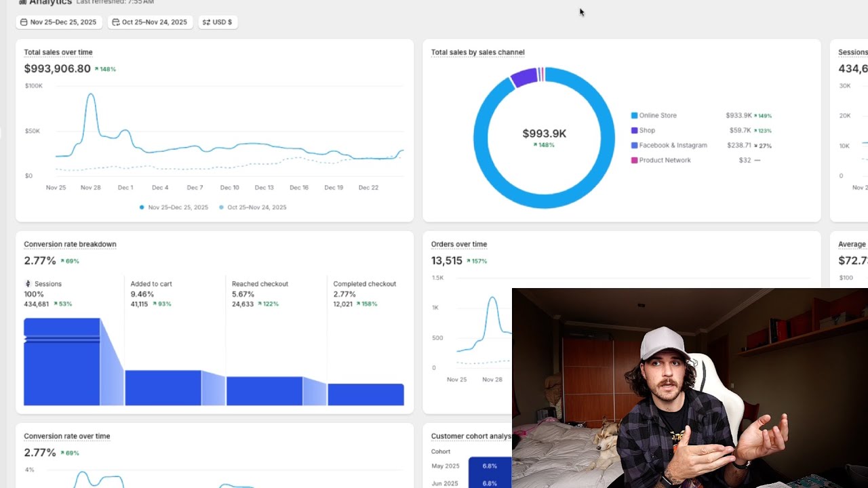Select the Online Store channel label

click(658, 116)
